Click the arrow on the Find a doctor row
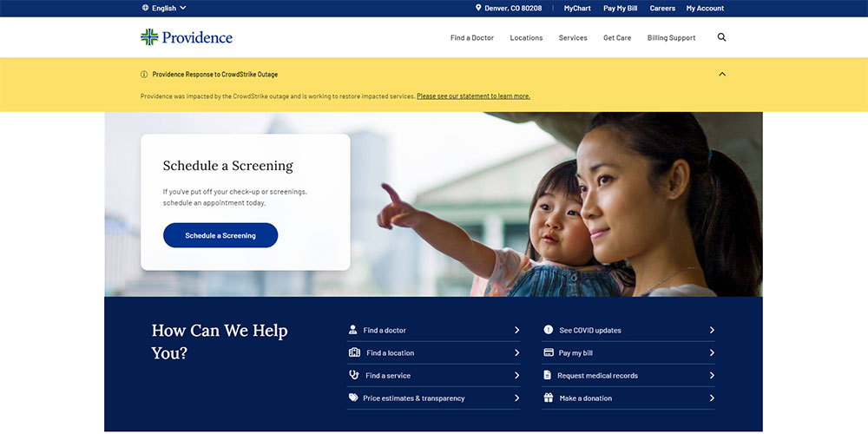Screen dimensions: 868x434 pyautogui.click(x=516, y=330)
